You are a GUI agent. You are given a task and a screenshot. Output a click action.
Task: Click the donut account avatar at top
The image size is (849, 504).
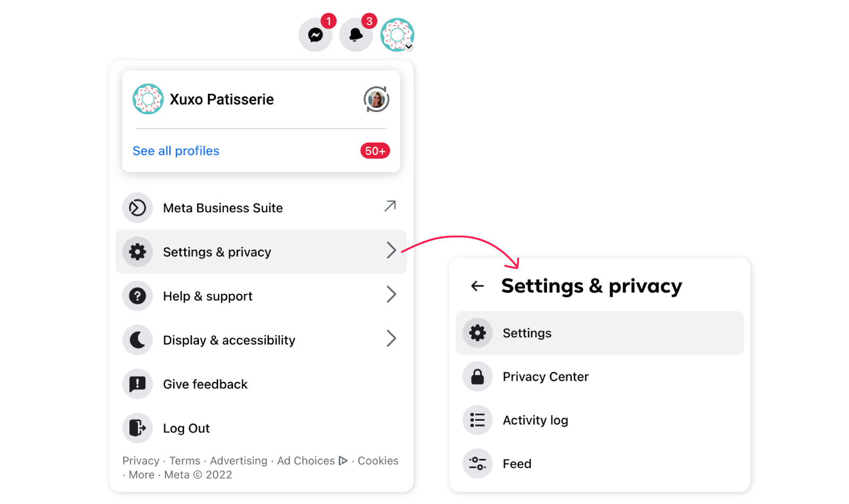(397, 35)
